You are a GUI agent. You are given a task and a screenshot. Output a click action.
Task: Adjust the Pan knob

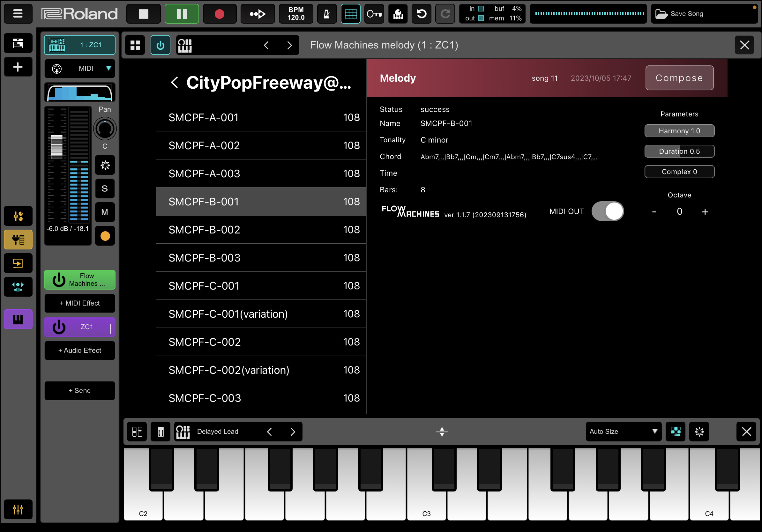[105, 129]
